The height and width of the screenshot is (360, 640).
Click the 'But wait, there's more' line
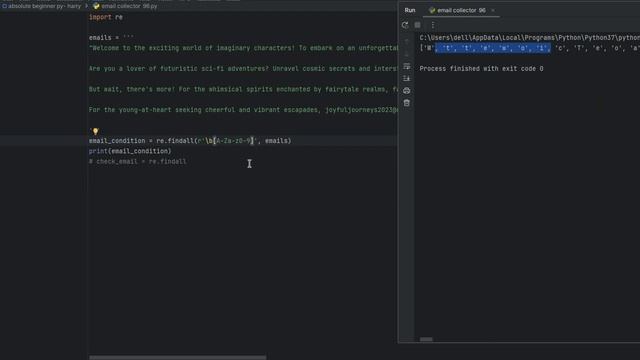(x=243, y=89)
